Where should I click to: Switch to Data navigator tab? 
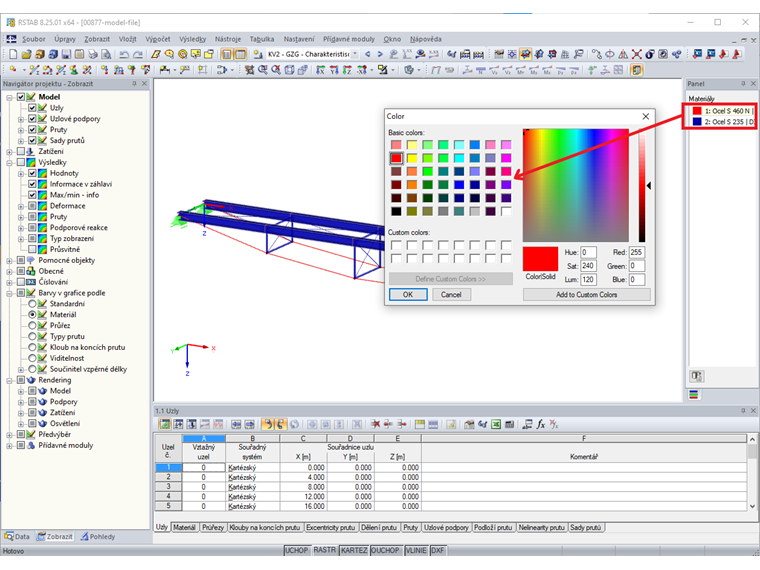tap(17, 537)
